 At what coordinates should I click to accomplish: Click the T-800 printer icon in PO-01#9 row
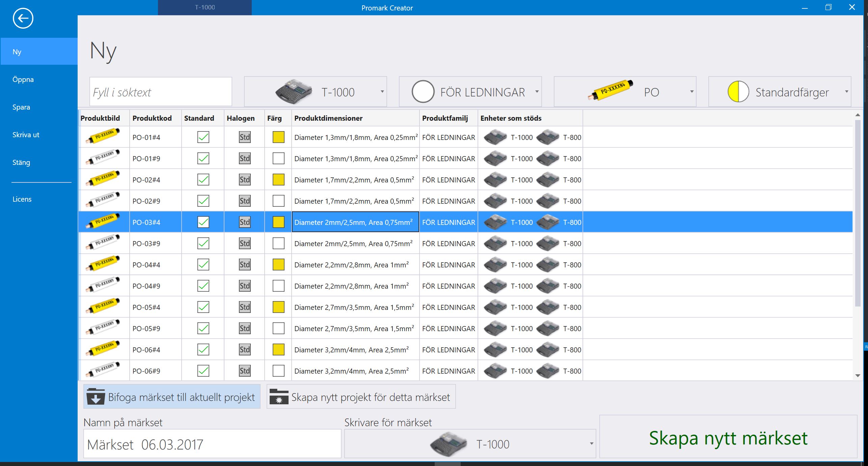(548, 158)
